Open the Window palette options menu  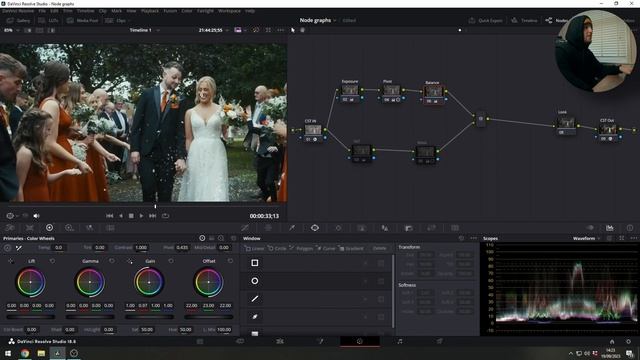point(473,238)
